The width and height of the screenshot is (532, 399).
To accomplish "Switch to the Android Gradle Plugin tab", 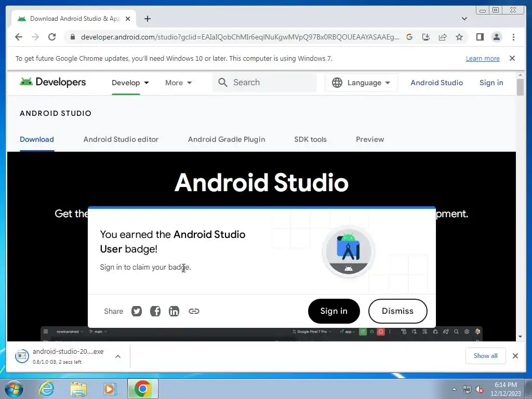I will point(227,139).
